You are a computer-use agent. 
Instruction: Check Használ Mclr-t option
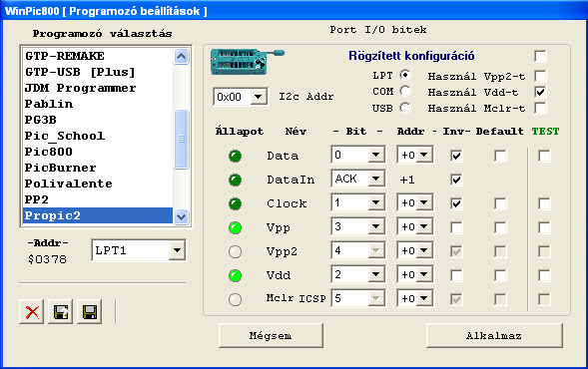click(x=540, y=109)
